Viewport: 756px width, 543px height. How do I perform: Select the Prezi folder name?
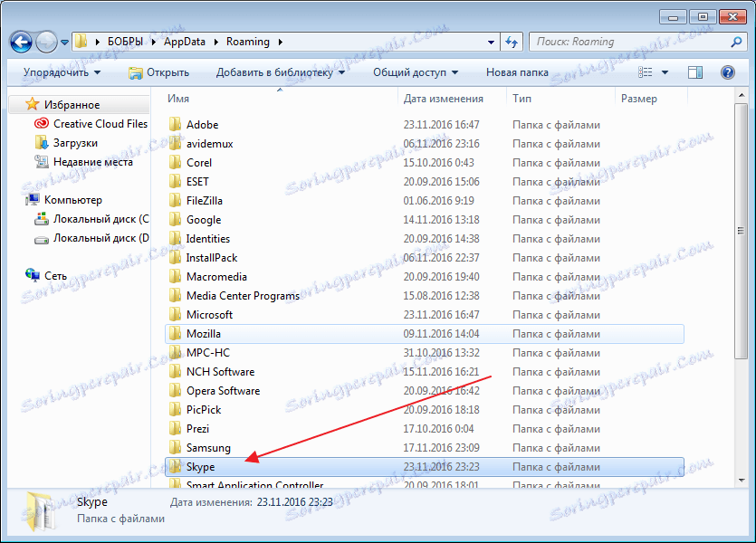[x=197, y=428]
